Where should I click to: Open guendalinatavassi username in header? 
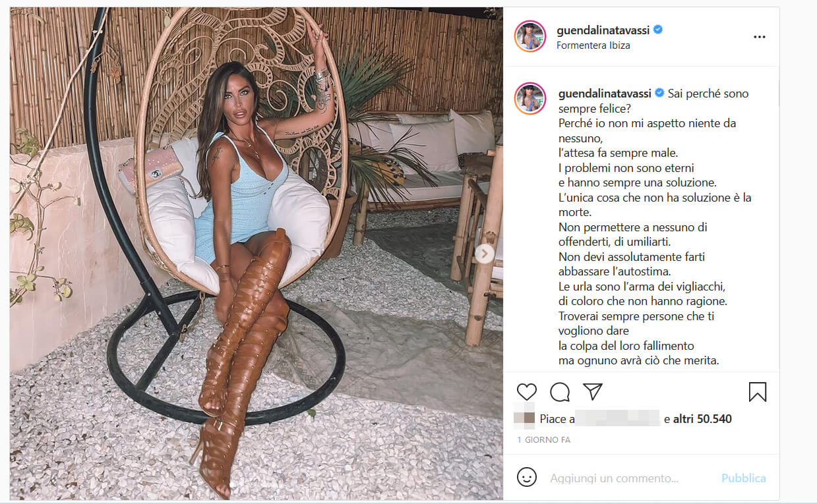(x=603, y=30)
